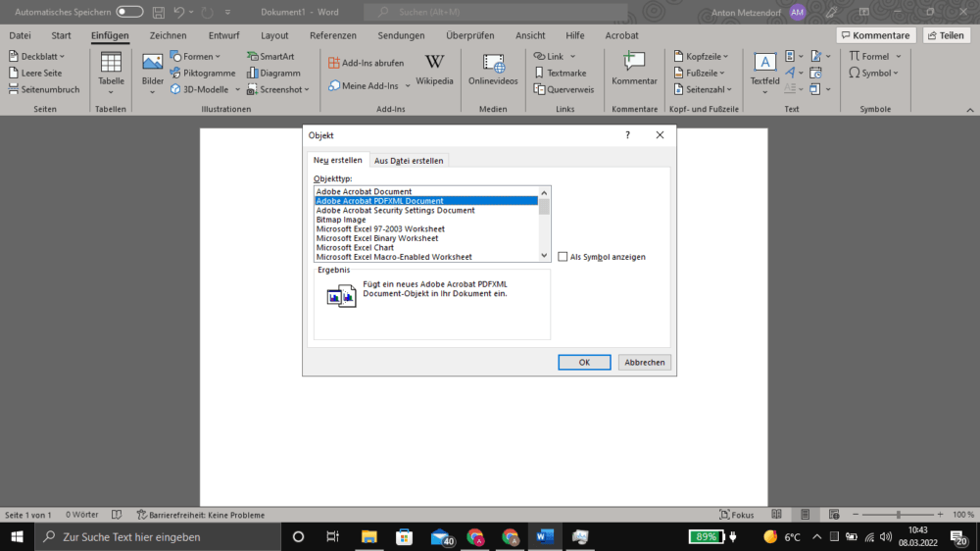Image resolution: width=980 pixels, height=551 pixels.
Task: Open Fokus mode in status bar
Action: coord(736,515)
